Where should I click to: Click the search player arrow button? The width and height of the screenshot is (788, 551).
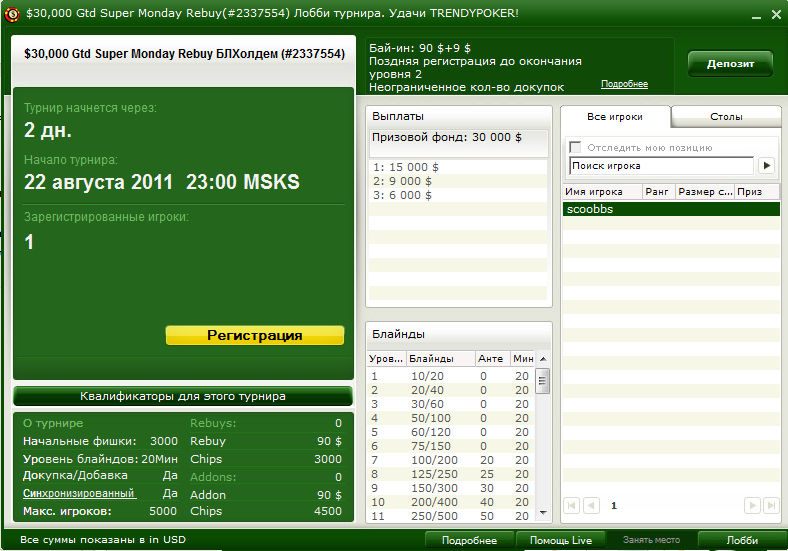[x=766, y=165]
